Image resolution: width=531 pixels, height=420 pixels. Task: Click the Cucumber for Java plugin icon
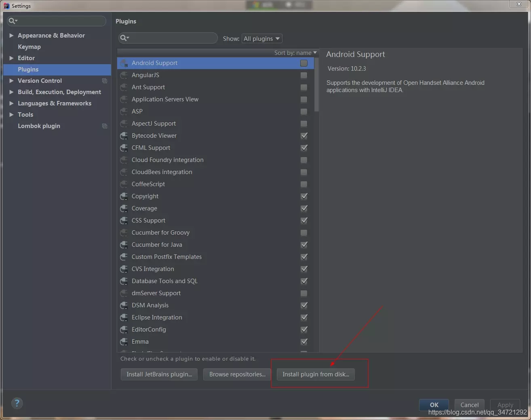124,245
